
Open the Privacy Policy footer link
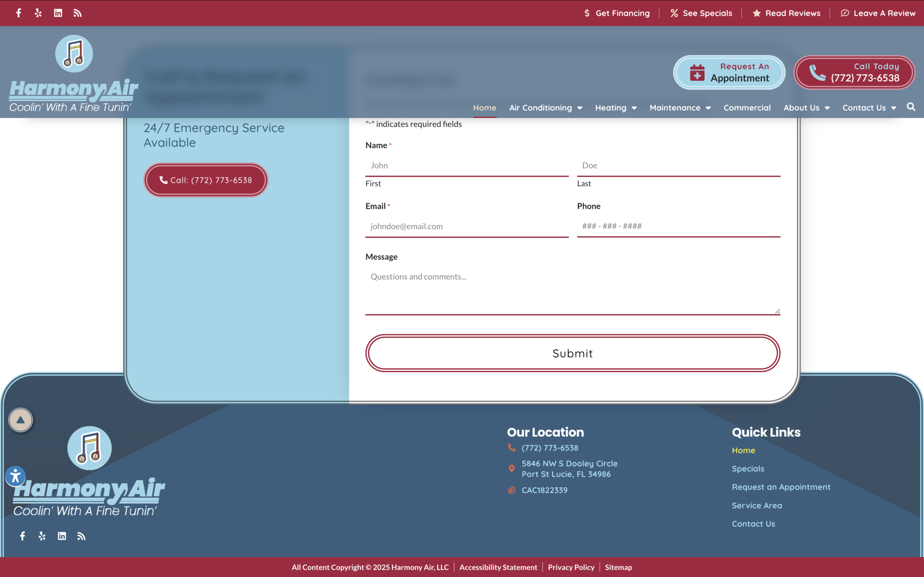click(x=571, y=567)
